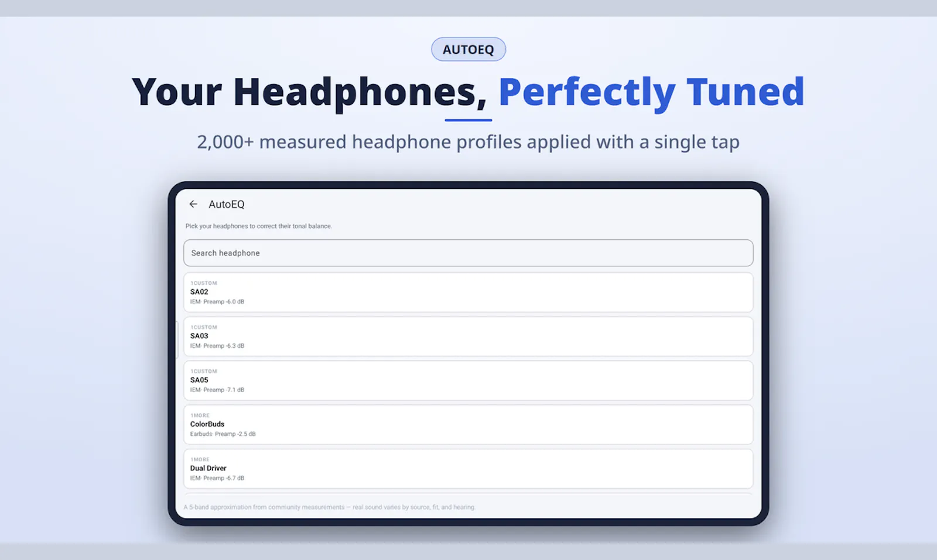
Task: Choose the ColorBuds earbuds profile
Action: click(x=468, y=425)
